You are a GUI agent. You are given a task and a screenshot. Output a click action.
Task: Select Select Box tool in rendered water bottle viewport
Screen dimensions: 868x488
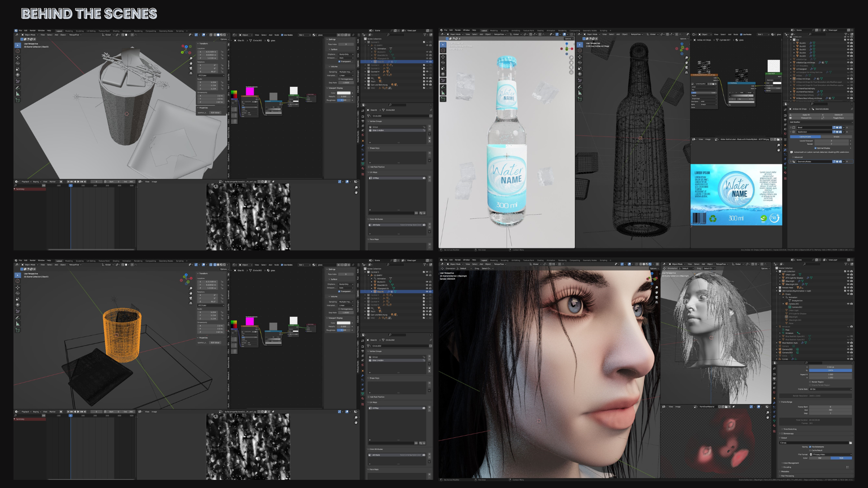pos(443,45)
